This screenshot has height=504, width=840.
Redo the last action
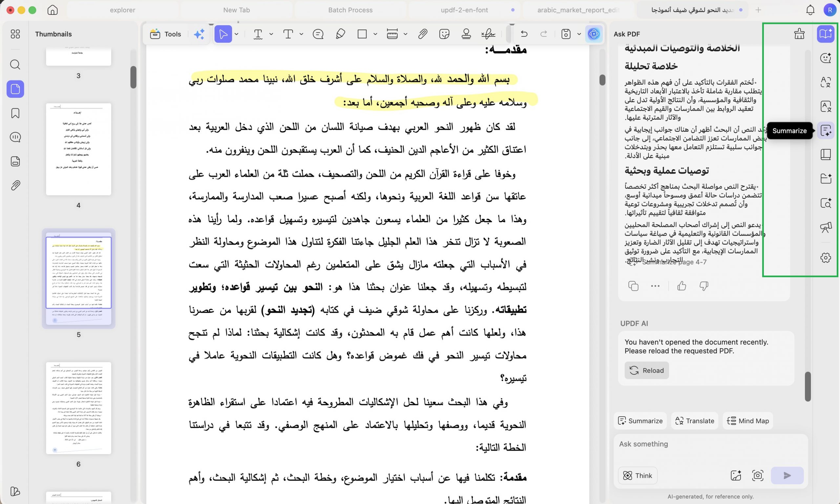point(544,34)
